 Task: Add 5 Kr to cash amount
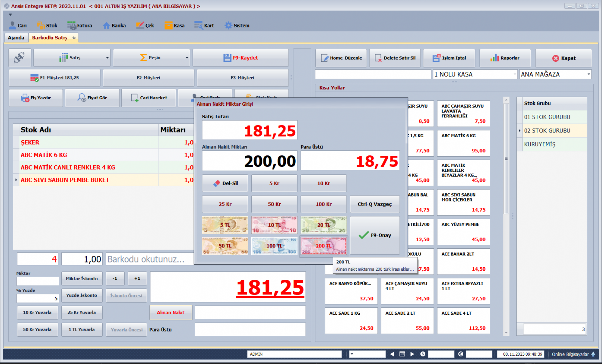(274, 183)
